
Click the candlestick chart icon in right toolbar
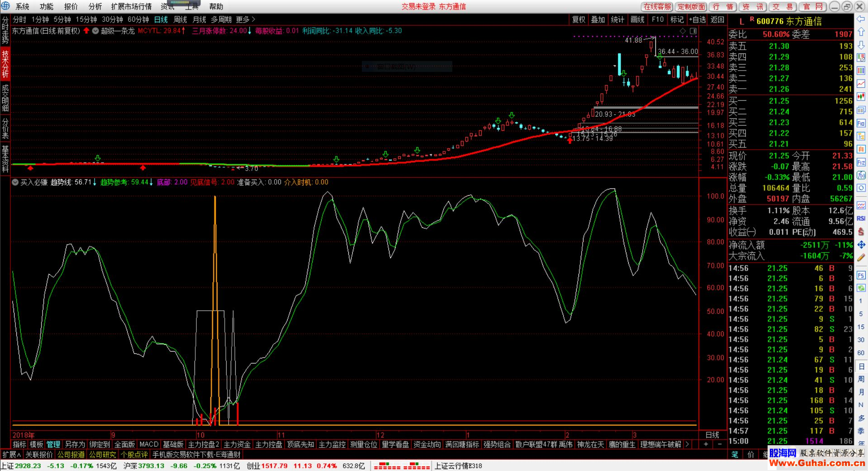(x=861, y=97)
